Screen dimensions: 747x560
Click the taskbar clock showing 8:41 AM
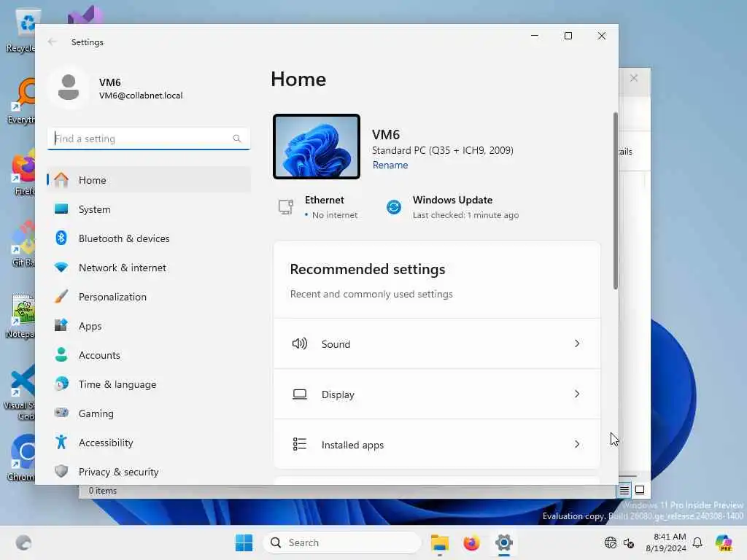tap(666, 542)
